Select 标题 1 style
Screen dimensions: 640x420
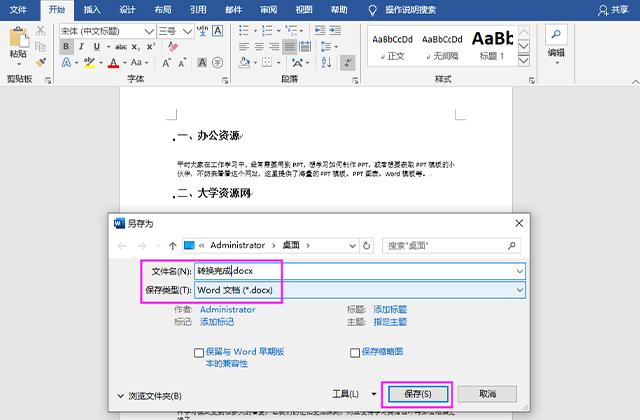(492, 46)
